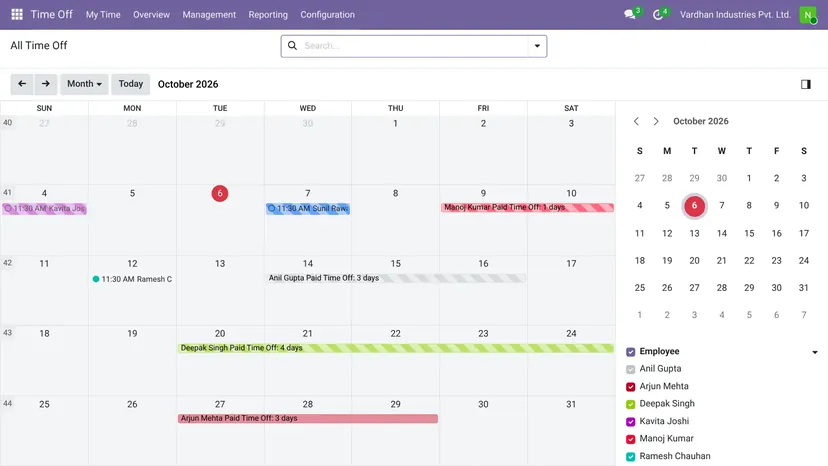Click mini calendar next month chevron

(x=656, y=121)
